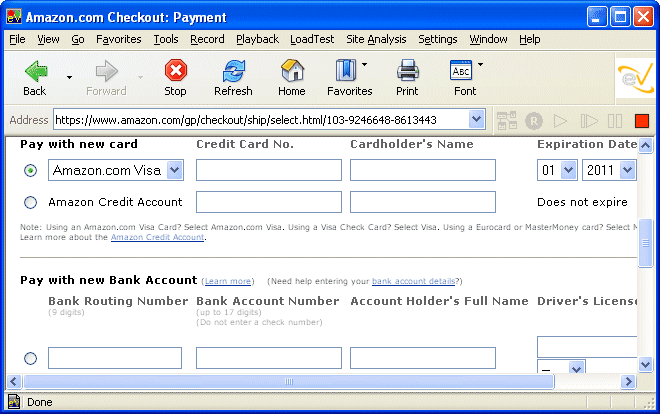660x414 pixels.
Task: Print the page using the Print icon
Action: 407,70
